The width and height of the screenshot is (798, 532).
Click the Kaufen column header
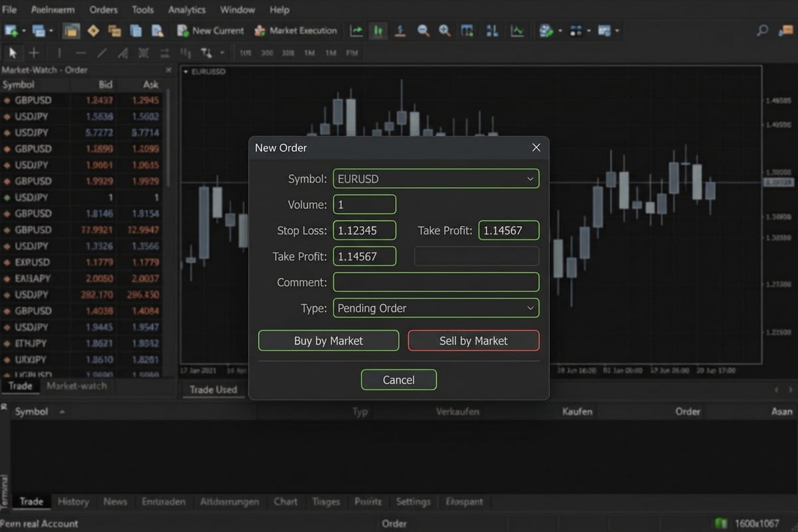tap(577, 412)
